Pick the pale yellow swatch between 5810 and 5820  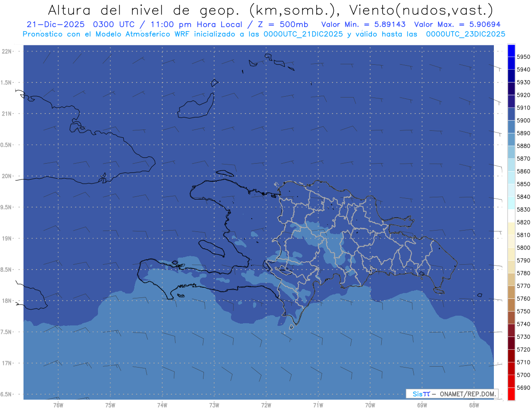pyautogui.click(x=511, y=228)
